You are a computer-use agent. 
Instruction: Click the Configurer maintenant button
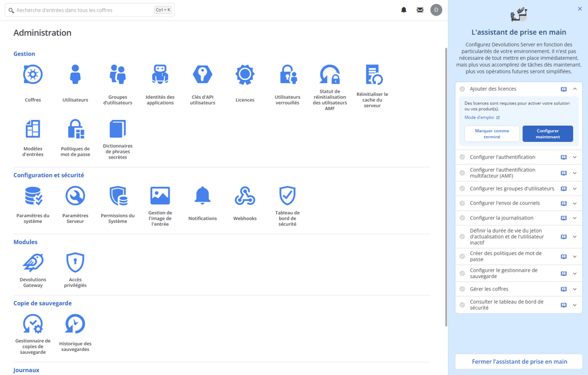[x=547, y=134]
